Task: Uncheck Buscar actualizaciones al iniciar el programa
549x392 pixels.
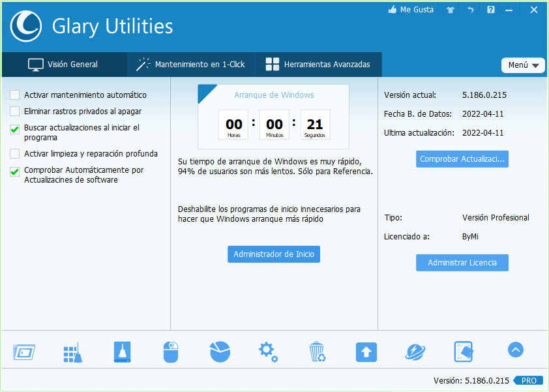Action: 15,129
